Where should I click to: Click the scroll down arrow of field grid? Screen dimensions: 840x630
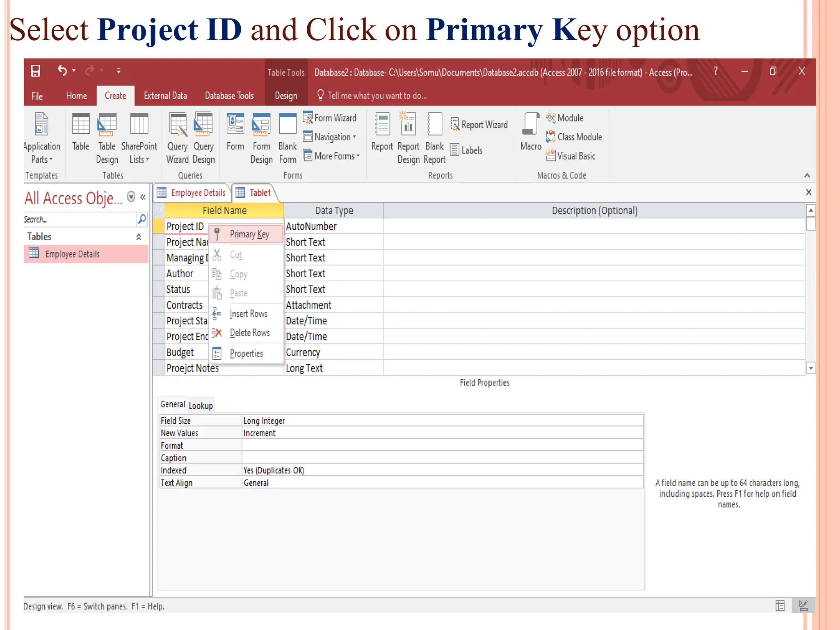click(810, 368)
